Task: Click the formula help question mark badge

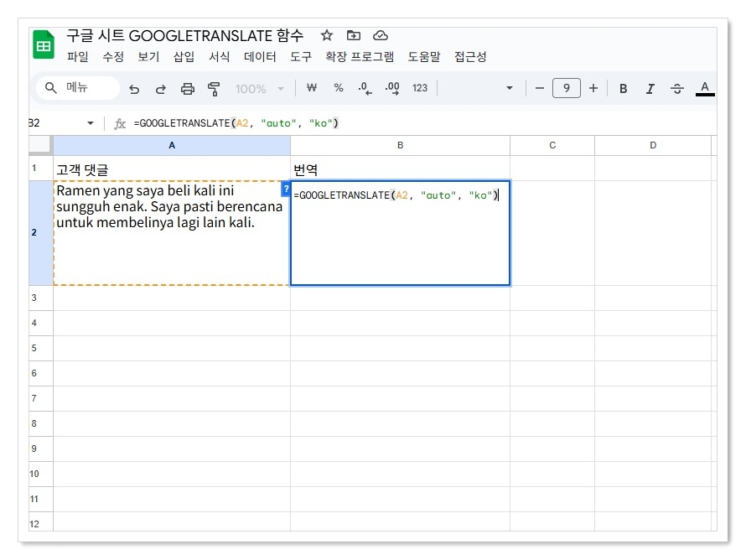Action: (x=286, y=189)
